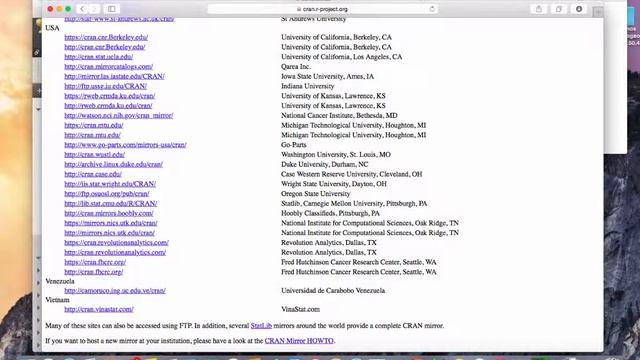Open Safari share menu

click(539, 9)
